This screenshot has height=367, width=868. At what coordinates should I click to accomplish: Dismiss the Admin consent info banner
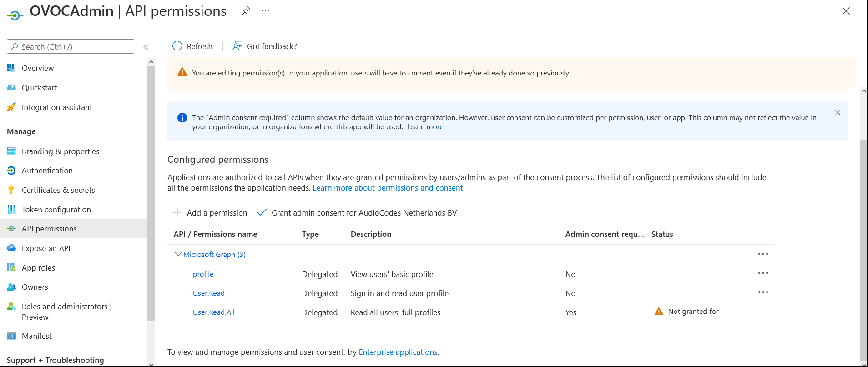838,112
